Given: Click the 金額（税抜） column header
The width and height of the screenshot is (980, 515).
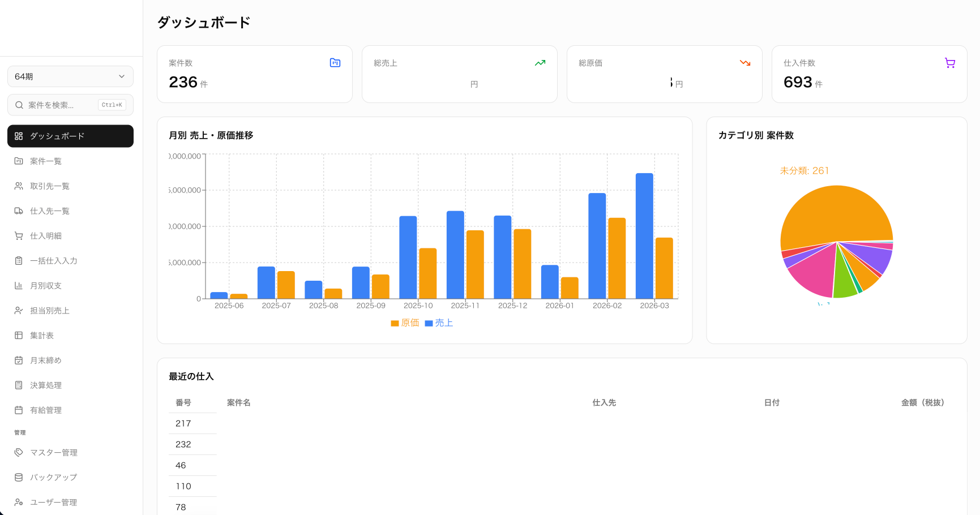Looking at the screenshot, I should [923, 402].
